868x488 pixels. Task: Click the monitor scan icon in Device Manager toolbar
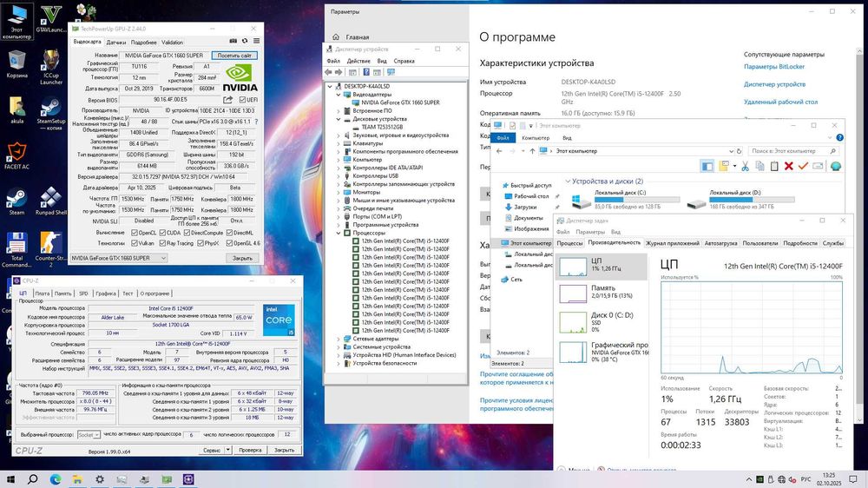(391, 73)
